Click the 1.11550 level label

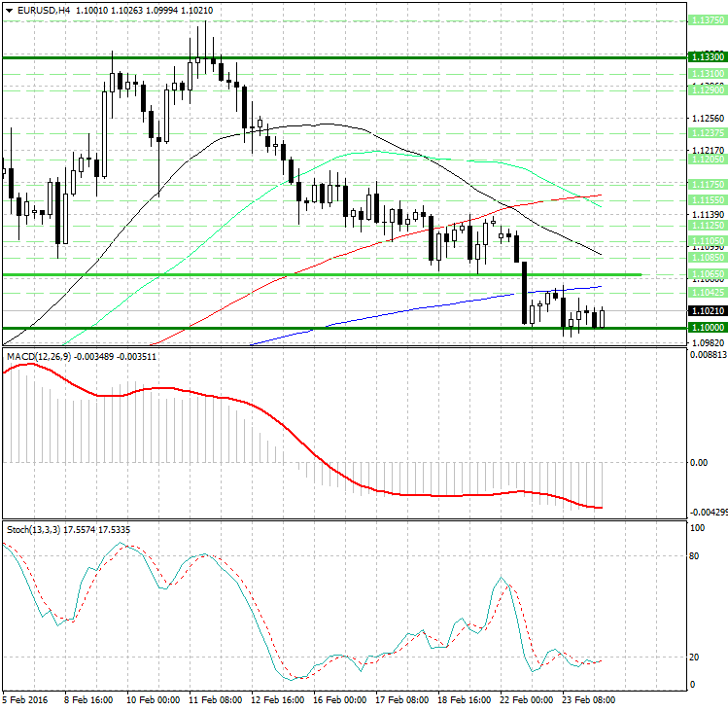click(708, 199)
